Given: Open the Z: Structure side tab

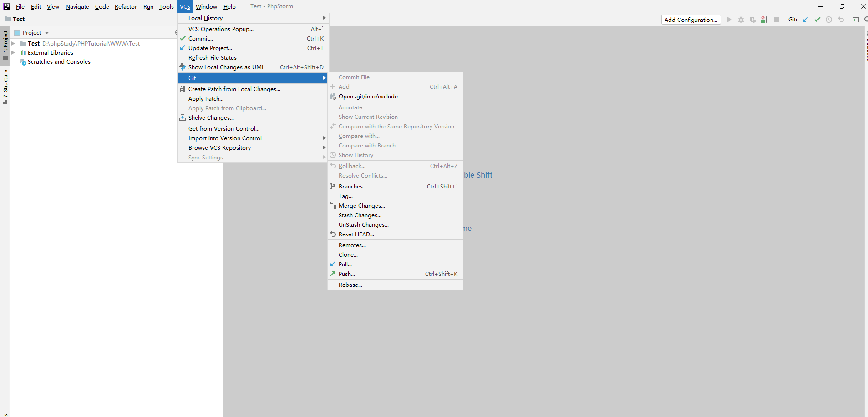Looking at the screenshot, I should click(5, 86).
